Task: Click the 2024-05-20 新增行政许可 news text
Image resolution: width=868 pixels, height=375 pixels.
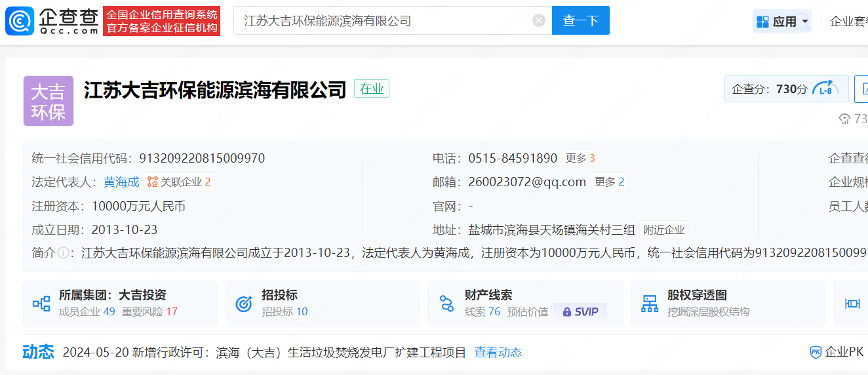Action: (264, 353)
